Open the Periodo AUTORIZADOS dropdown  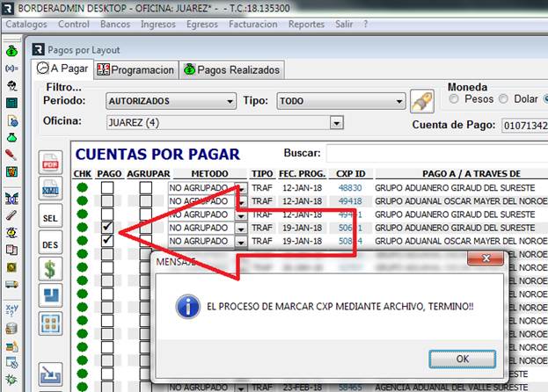(171, 101)
